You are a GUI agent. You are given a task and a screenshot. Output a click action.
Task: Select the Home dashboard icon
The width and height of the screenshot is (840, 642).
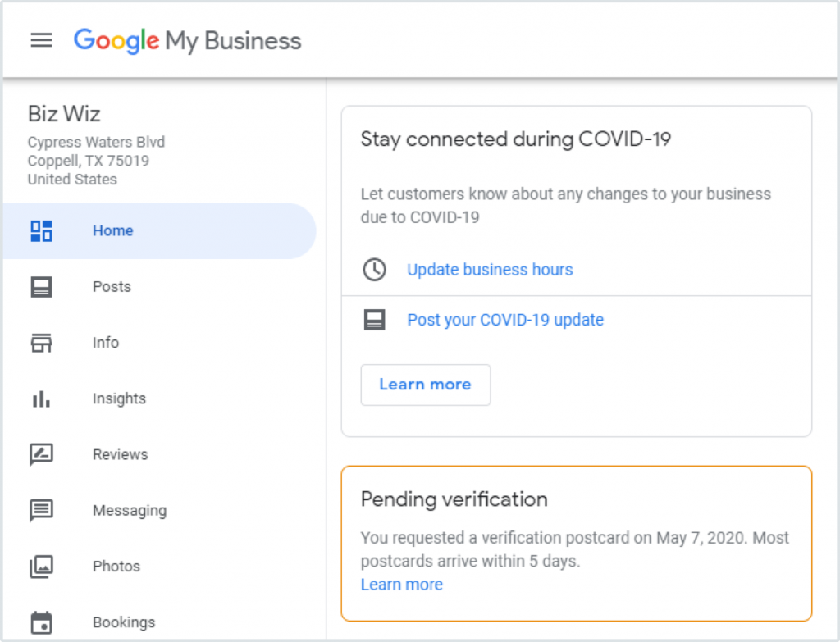click(x=41, y=230)
